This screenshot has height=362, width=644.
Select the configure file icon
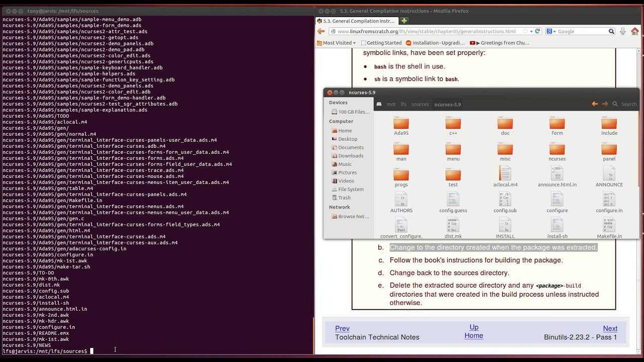[557, 199]
